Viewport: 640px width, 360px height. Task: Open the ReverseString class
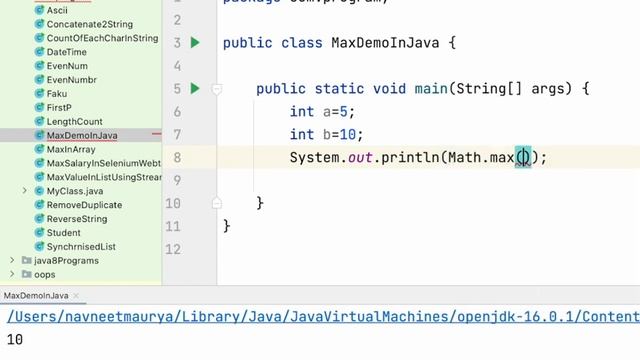pyautogui.click(x=77, y=218)
